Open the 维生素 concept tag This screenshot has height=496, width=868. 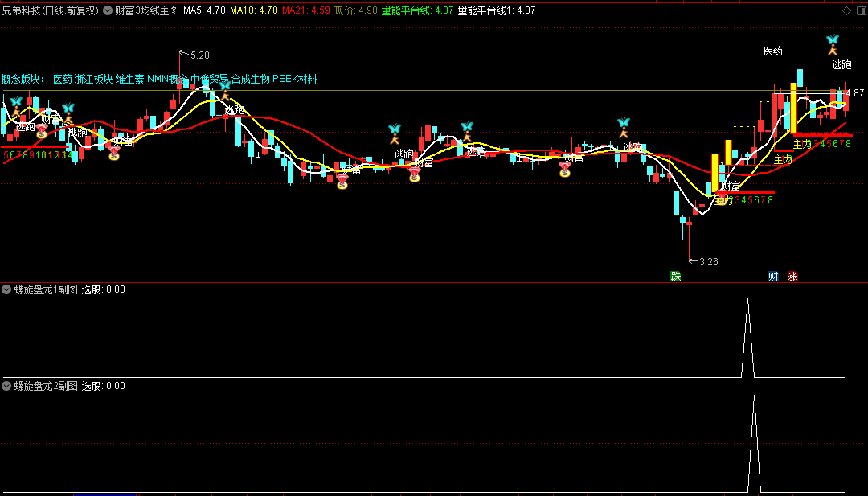coord(129,79)
